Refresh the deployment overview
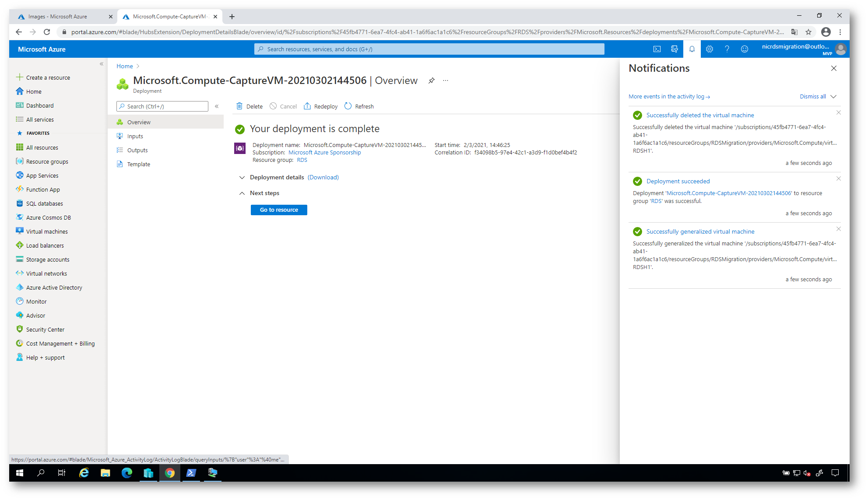This screenshot has height=500, width=868. pyautogui.click(x=359, y=106)
